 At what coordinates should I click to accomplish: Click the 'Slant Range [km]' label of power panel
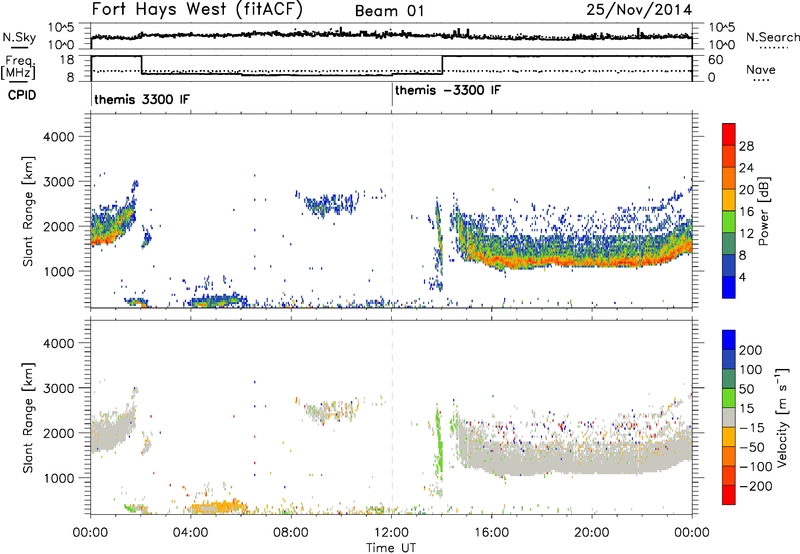click(x=28, y=211)
